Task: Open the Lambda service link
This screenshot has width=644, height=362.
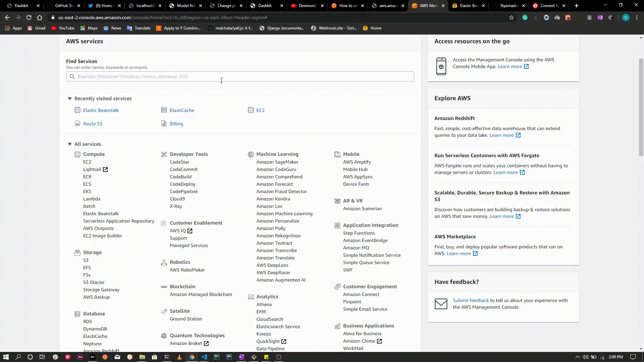Action: tap(92, 199)
